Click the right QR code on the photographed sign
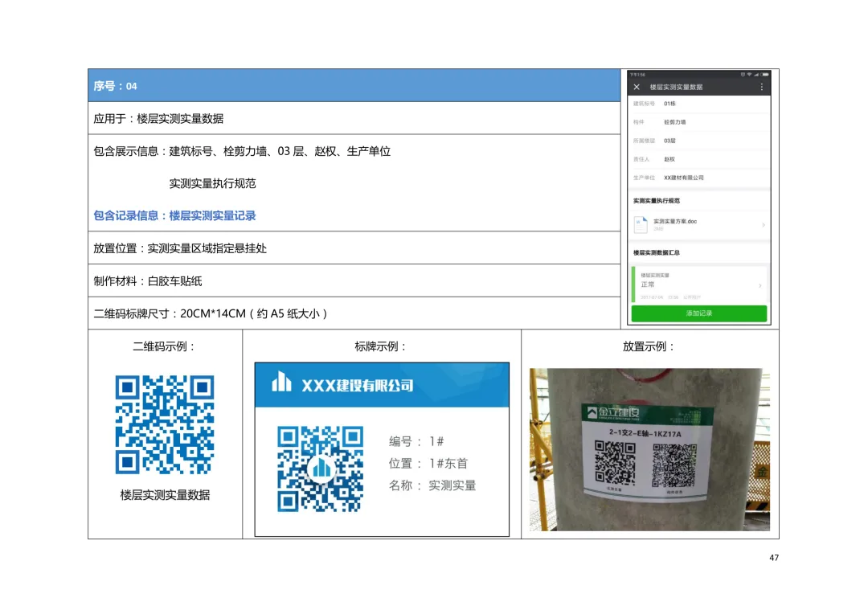This screenshot has height=614, width=868. coord(674,465)
